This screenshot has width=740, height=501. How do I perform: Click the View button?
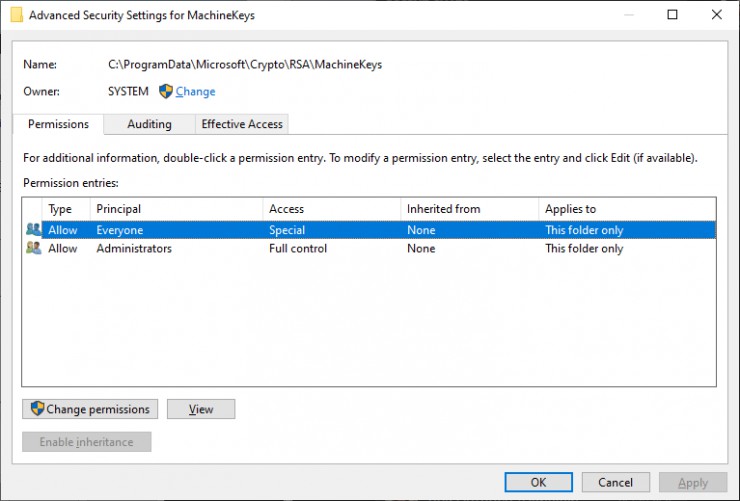coord(201,409)
